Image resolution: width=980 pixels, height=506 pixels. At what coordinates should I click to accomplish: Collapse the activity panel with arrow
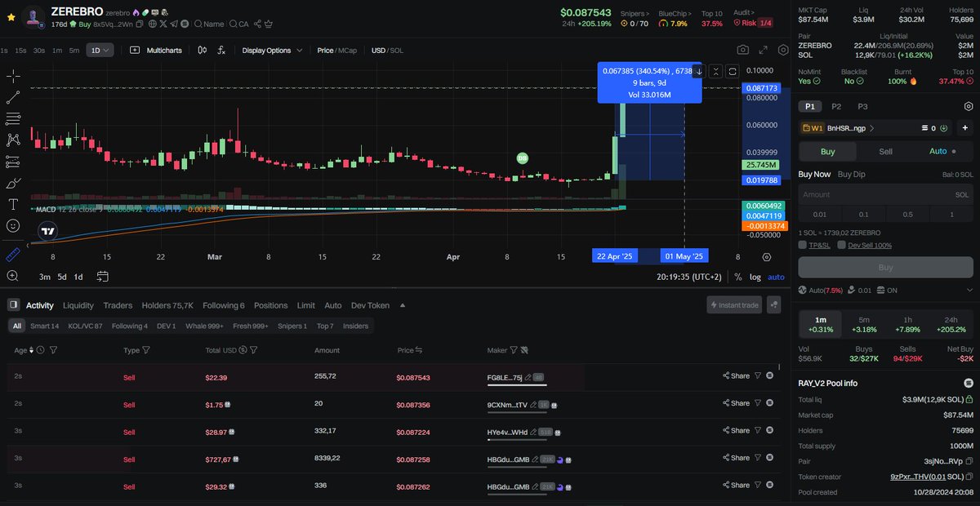pyautogui.click(x=402, y=305)
